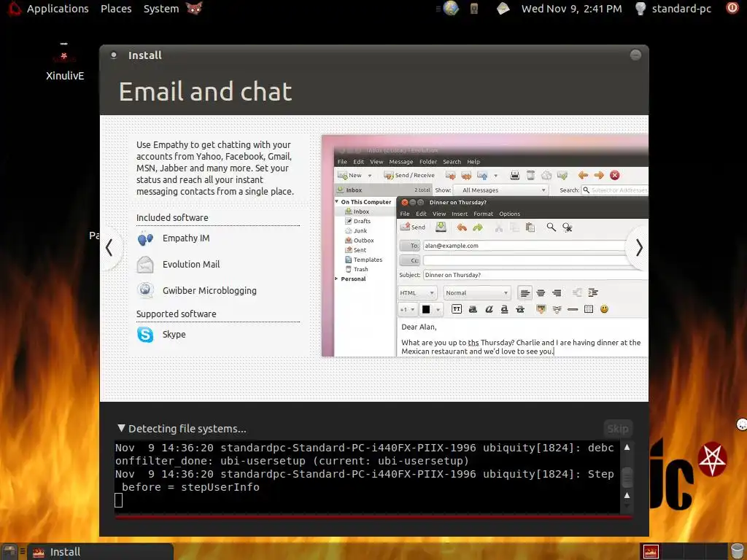
Task: Advance to the next slideshow slide
Action: (x=638, y=248)
